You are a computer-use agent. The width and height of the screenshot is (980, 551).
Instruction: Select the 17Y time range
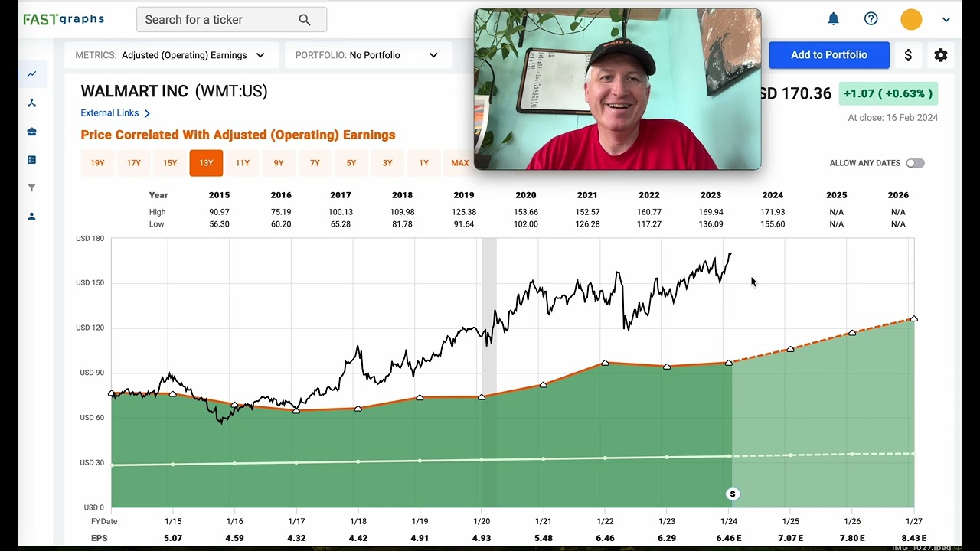pos(133,163)
